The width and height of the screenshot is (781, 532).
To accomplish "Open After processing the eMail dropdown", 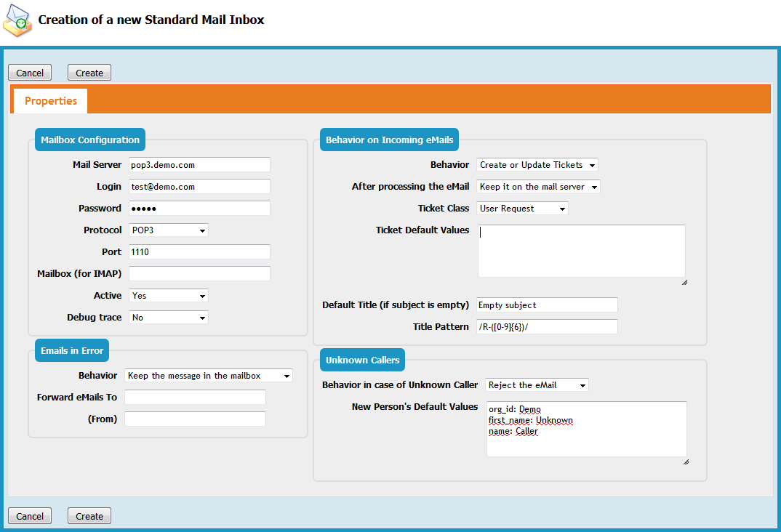I will [x=538, y=187].
